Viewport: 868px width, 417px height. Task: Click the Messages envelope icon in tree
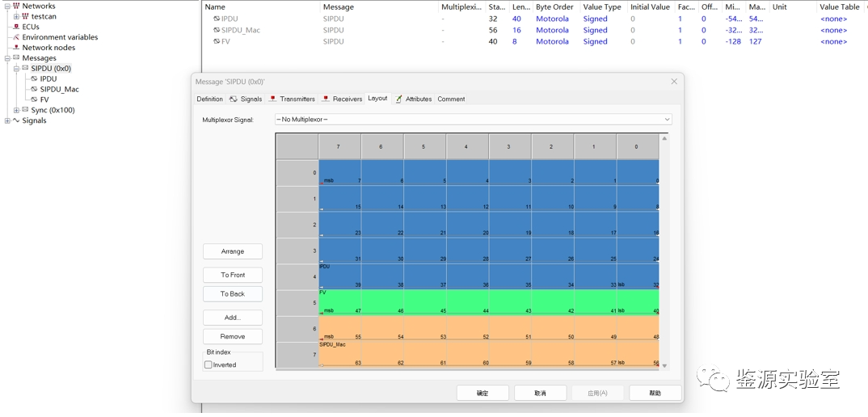click(x=16, y=58)
